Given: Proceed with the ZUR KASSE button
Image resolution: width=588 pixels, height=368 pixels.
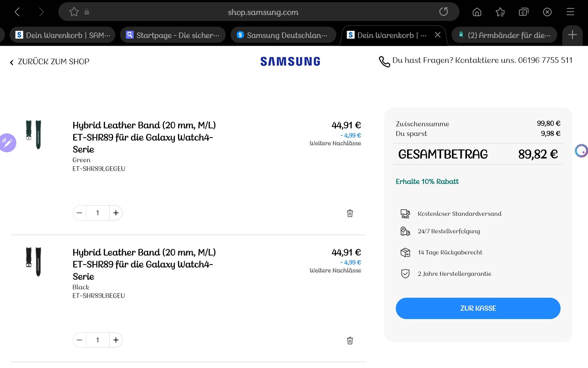Looking at the screenshot, I should 478,308.
